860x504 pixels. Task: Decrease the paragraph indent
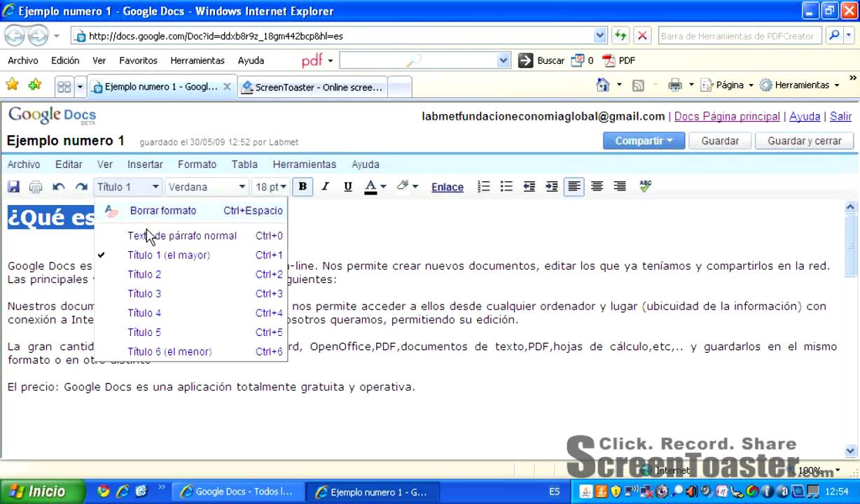[x=529, y=186]
